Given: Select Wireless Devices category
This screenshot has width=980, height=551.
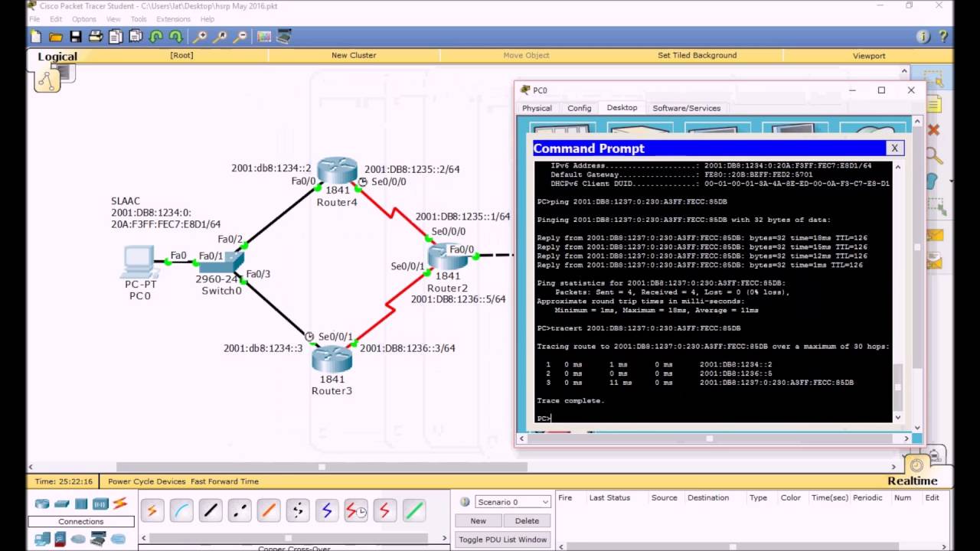Looking at the screenshot, I should click(100, 504).
